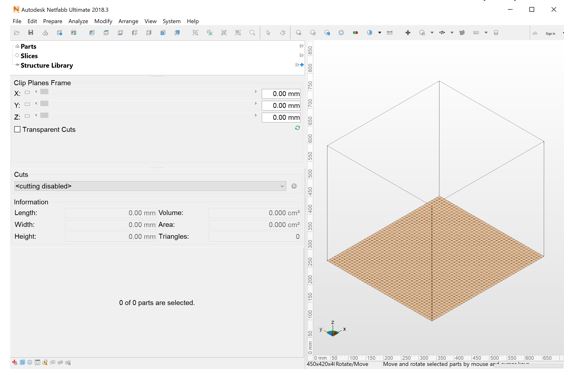The image size is (570, 375).
Task: Click the orange build platform in viewport
Action: (435, 259)
